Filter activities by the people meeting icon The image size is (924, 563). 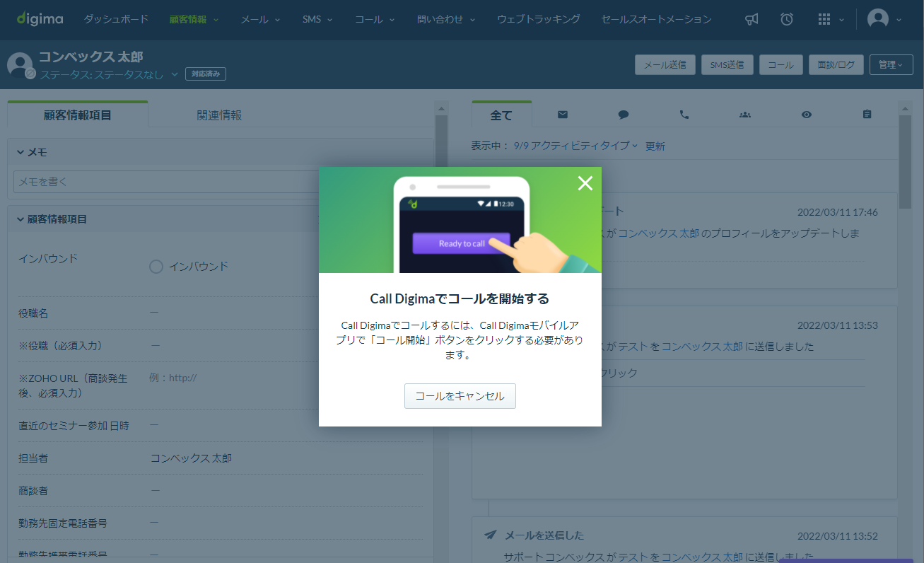745,115
